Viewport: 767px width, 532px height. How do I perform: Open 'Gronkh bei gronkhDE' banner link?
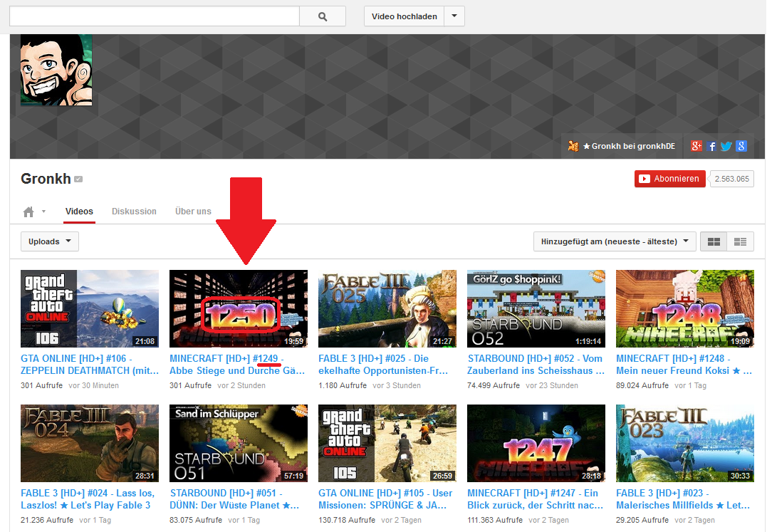coord(622,146)
